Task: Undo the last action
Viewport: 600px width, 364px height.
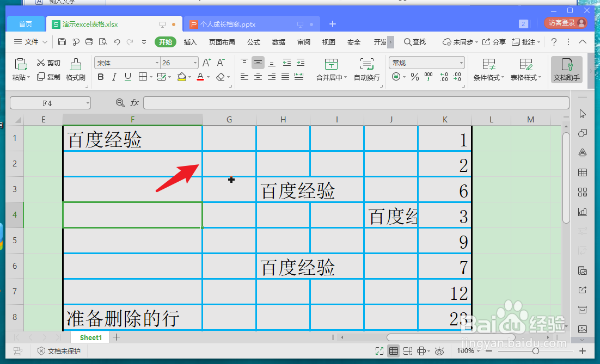Action: 117,42
